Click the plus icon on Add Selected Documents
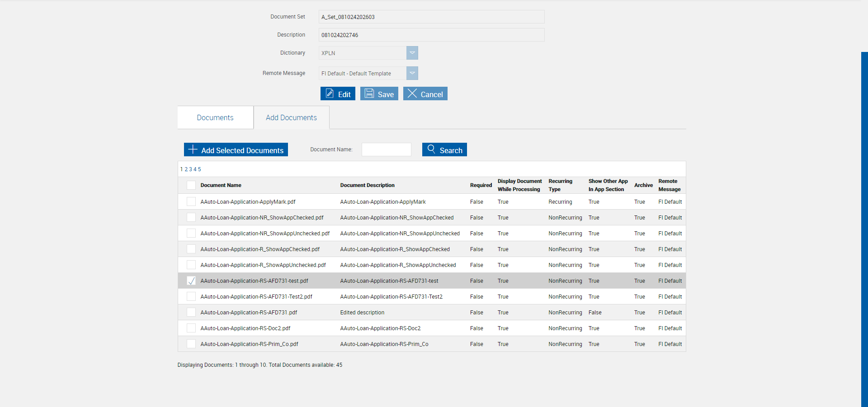868x407 pixels. [193, 149]
